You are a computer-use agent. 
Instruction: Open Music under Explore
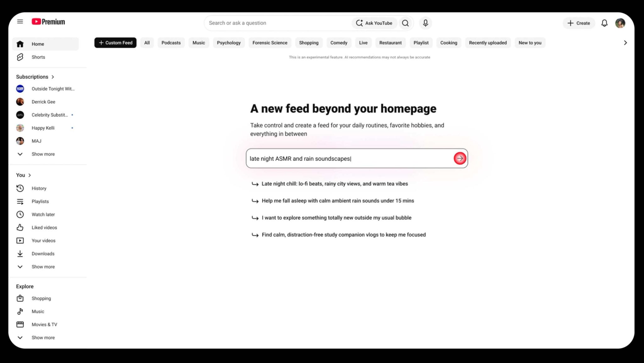point(46,311)
